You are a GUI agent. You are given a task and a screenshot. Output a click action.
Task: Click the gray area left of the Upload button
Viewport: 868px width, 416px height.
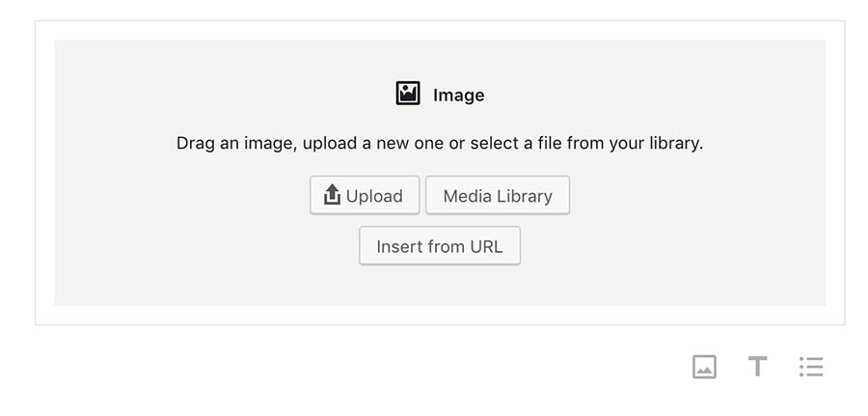(182, 196)
